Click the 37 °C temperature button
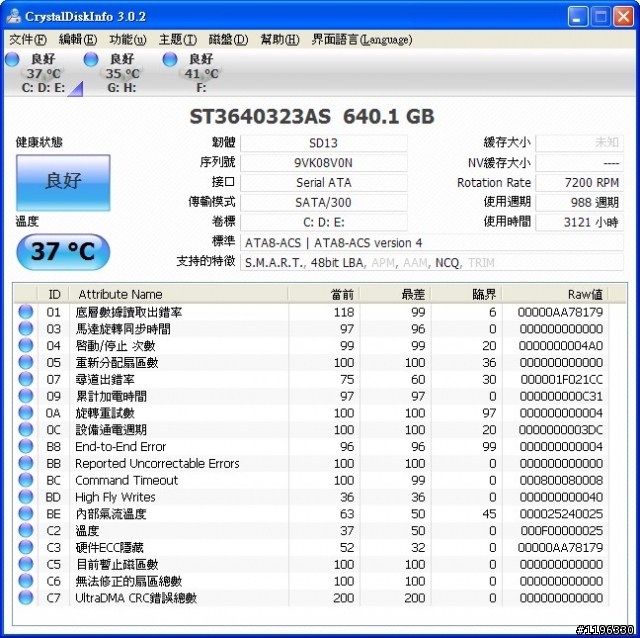The width and height of the screenshot is (640, 638). coord(63,252)
